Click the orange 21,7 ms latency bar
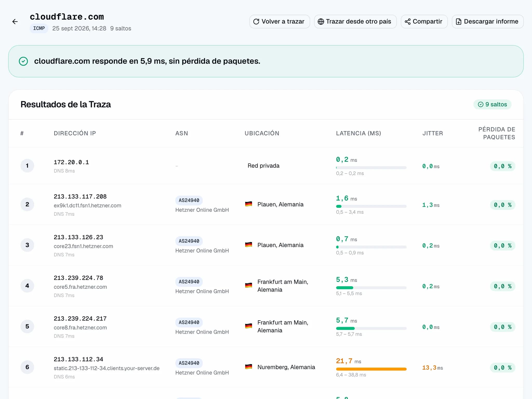Image resolution: width=532 pixels, height=399 pixels. click(x=371, y=369)
